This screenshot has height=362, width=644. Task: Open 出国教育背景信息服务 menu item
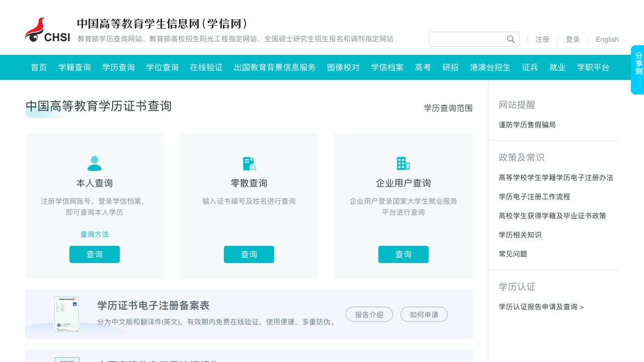click(275, 67)
